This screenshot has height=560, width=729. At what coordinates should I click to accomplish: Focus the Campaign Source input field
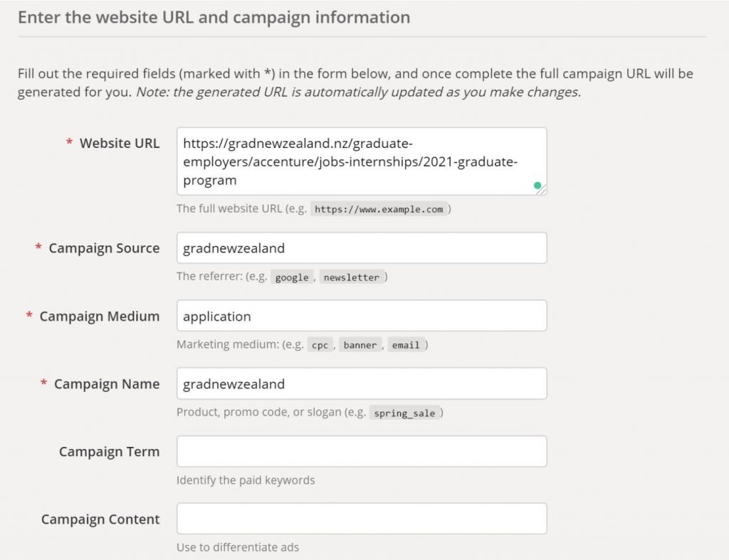(362, 248)
